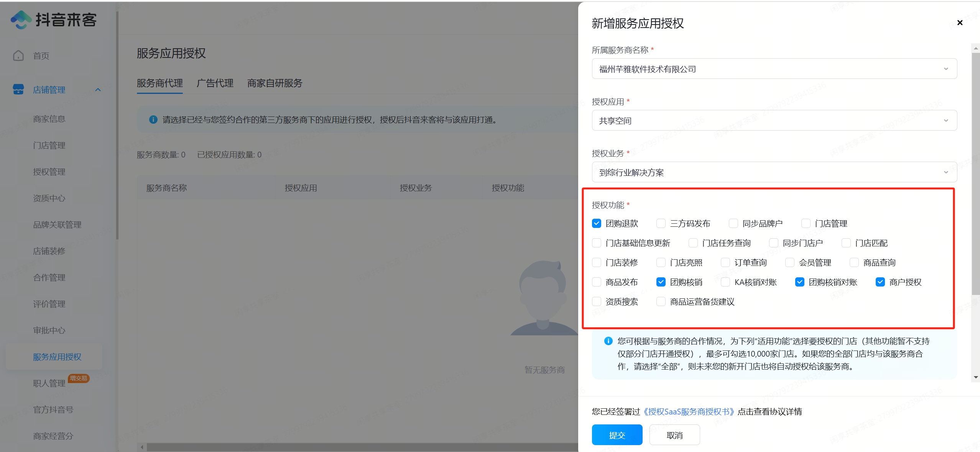Enable the 同步品牌户 checkbox
The height and width of the screenshot is (452, 980).
point(733,223)
